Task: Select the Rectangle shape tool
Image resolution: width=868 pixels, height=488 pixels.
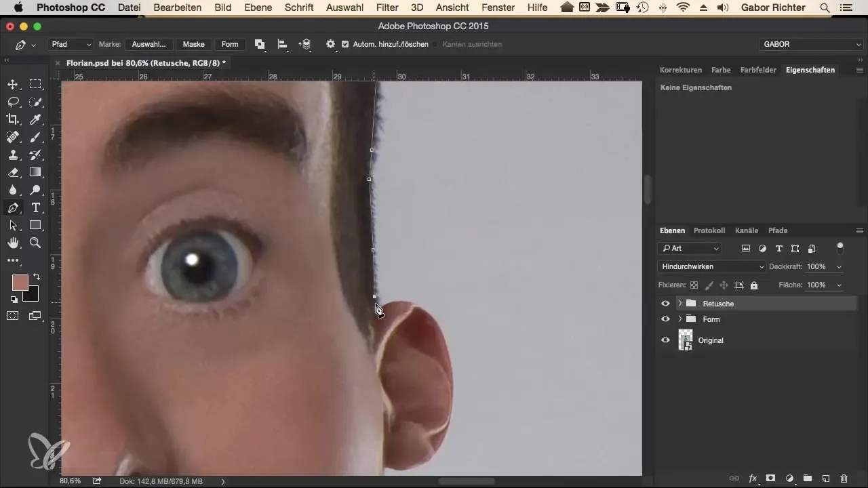Action: 35,226
